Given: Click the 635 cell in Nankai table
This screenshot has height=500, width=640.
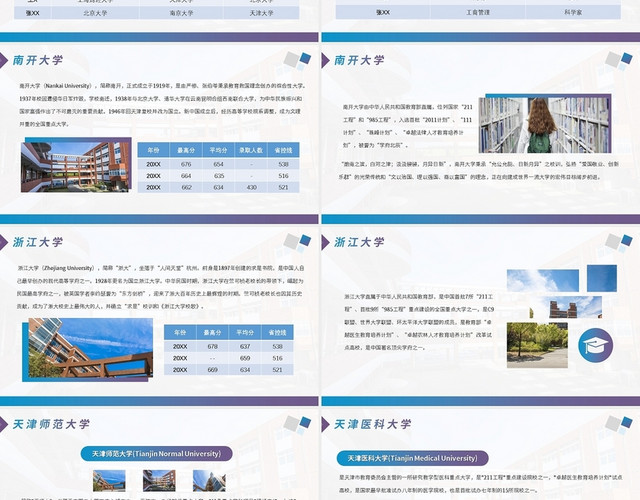Looking at the screenshot, I should tap(218, 176).
